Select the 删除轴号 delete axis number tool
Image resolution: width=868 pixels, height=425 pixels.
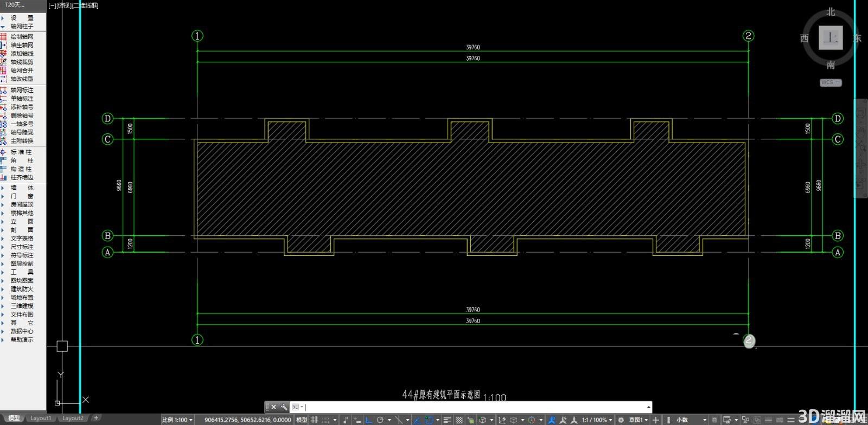pos(22,115)
